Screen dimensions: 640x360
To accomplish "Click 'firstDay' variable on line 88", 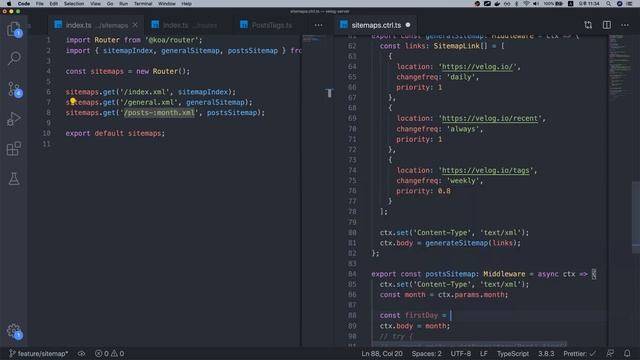I will pyautogui.click(x=421, y=315).
